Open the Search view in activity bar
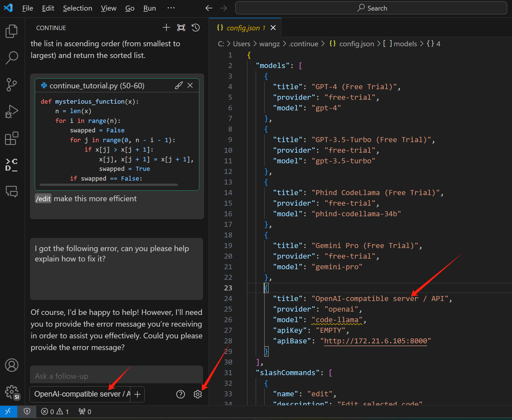 (x=11, y=58)
